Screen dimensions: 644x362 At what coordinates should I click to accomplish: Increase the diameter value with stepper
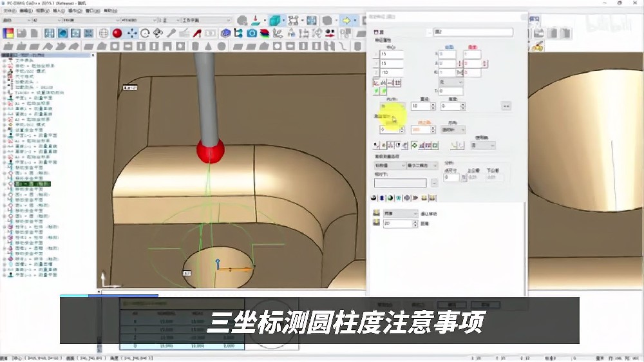pyautogui.click(x=433, y=104)
